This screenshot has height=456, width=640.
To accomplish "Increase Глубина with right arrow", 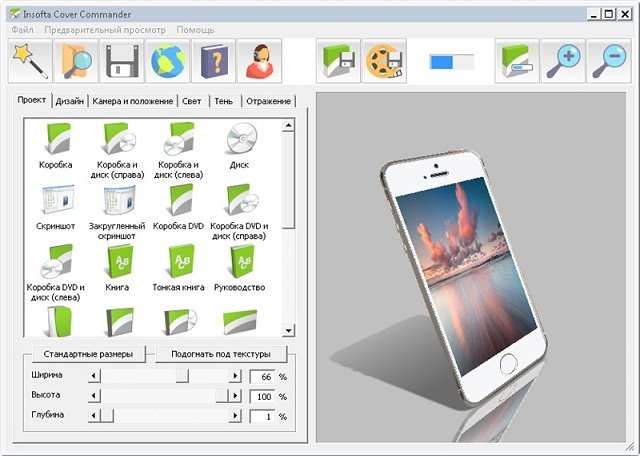I will point(235,416).
